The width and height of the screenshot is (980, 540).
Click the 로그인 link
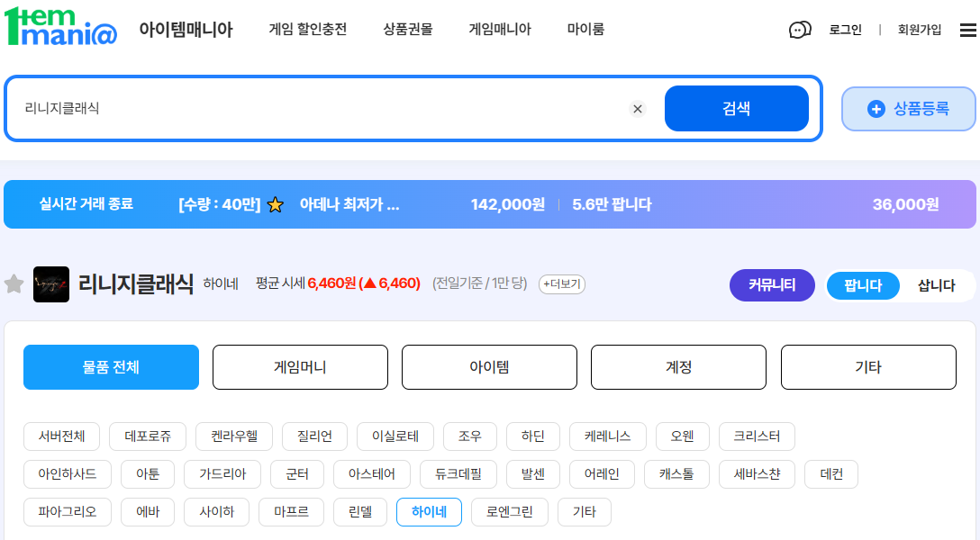click(x=845, y=30)
